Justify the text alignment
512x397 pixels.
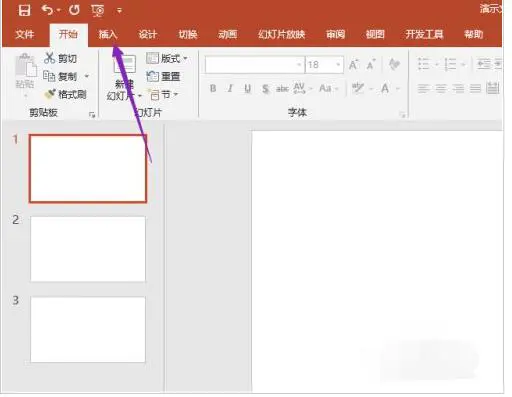[x=475, y=88]
